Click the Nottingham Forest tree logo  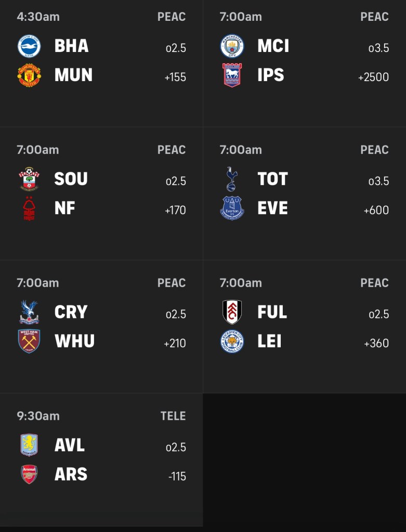coord(29,208)
